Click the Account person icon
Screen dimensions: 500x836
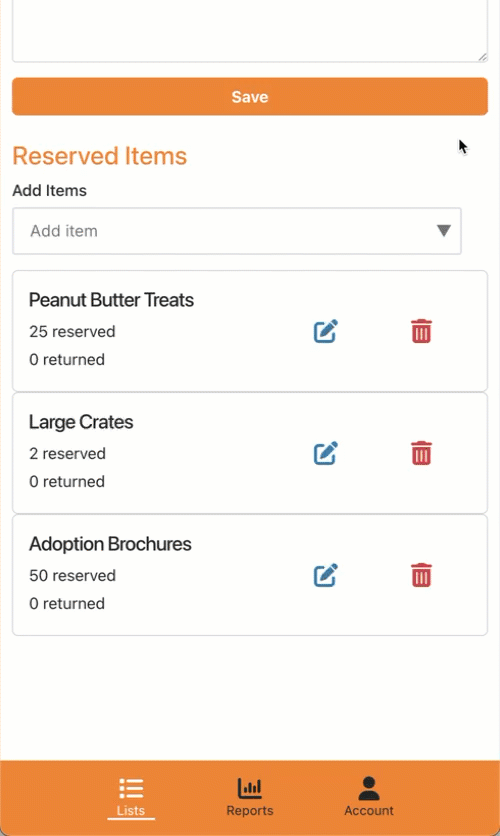point(369,788)
